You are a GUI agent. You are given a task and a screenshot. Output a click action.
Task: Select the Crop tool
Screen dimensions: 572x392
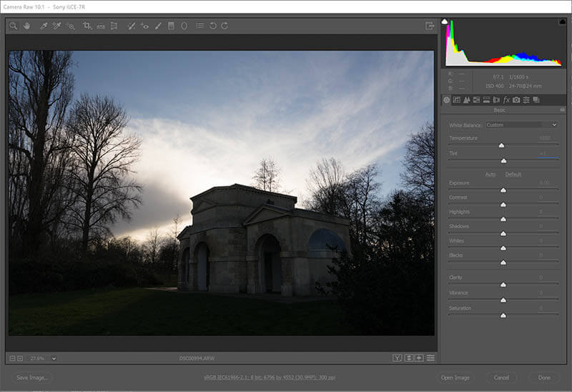(x=87, y=26)
